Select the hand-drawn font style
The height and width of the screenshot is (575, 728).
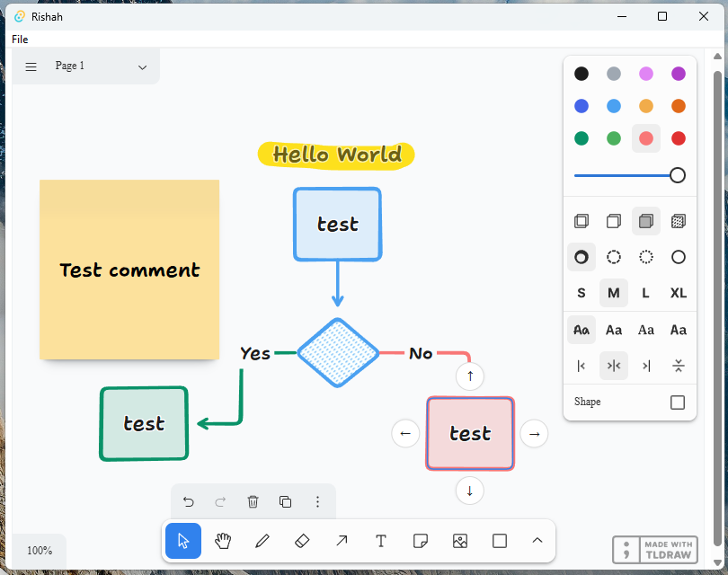point(582,330)
